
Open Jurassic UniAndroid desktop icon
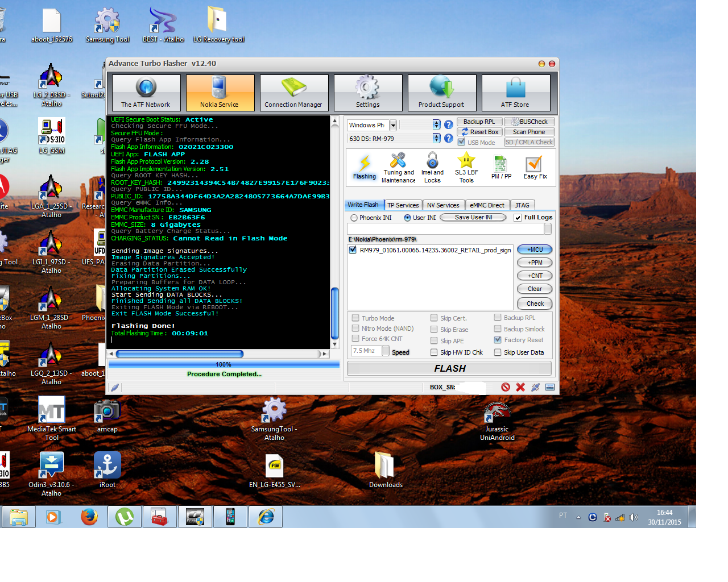[x=497, y=421]
